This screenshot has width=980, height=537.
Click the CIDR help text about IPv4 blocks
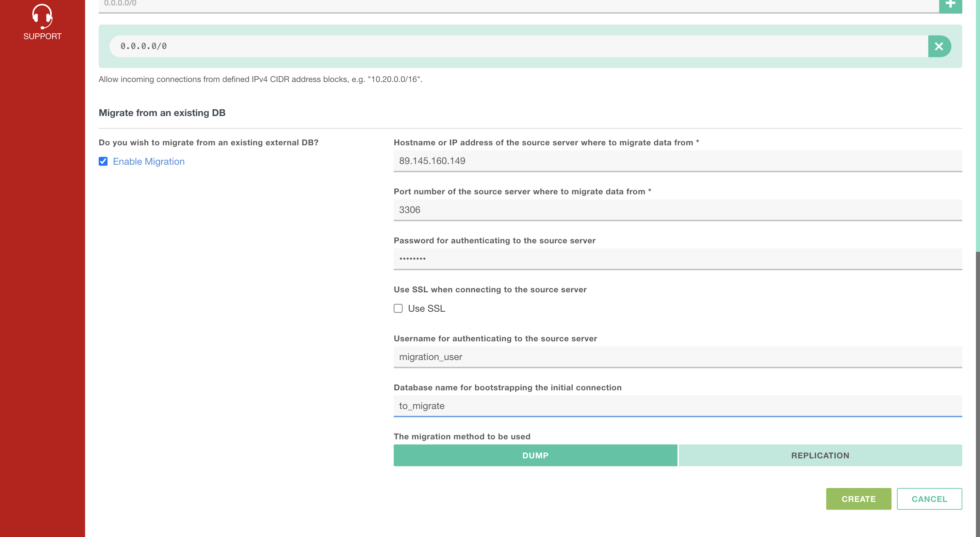tap(261, 79)
